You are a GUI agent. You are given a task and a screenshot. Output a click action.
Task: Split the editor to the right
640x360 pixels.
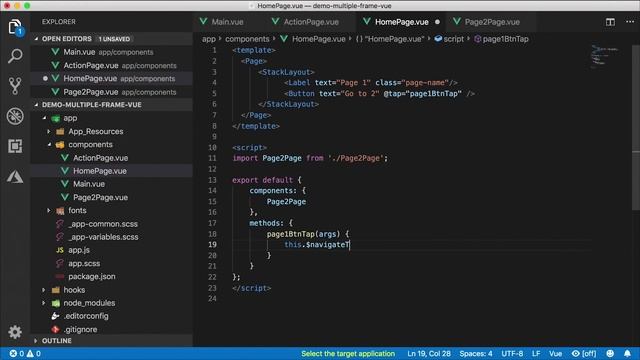(x=610, y=22)
